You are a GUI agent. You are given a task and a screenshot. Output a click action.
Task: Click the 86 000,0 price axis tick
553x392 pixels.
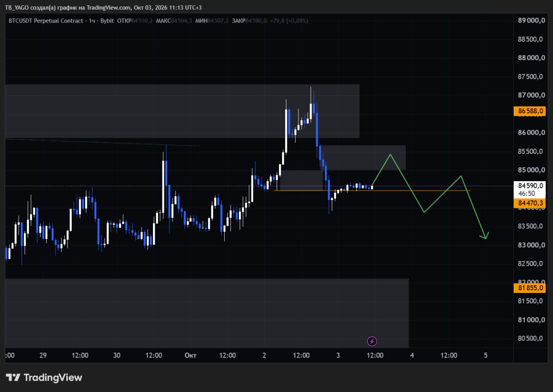pos(531,133)
